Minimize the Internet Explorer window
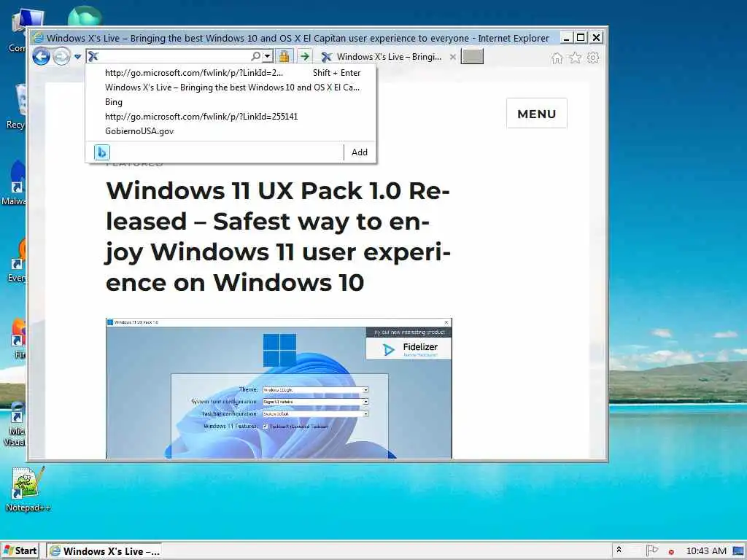The height and width of the screenshot is (560, 747). pyautogui.click(x=566, y=38)
